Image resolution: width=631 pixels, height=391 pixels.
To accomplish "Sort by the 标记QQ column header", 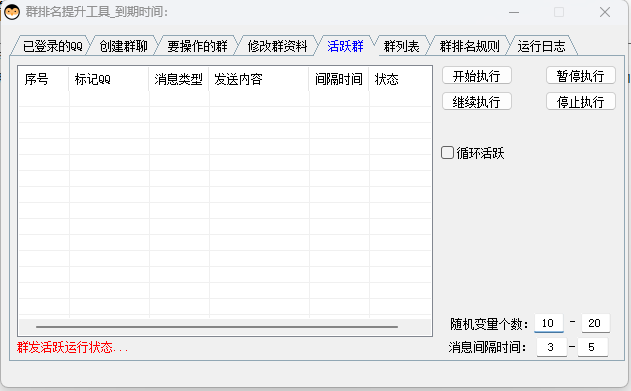I will click(x=109, y=79).
